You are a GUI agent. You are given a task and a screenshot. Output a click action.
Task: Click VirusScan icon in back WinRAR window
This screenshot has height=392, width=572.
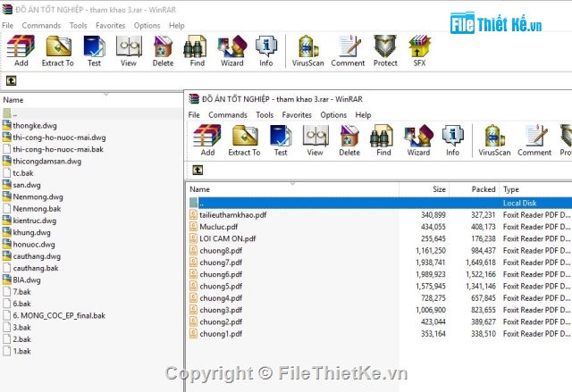point(307,51)
